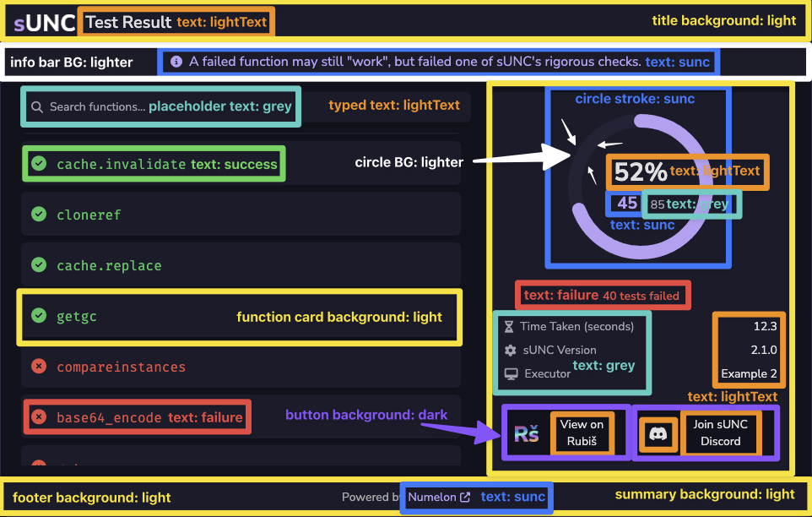812x517 pixels.
Task: Click the 40 tests failed label
Action: pos(641,296)
